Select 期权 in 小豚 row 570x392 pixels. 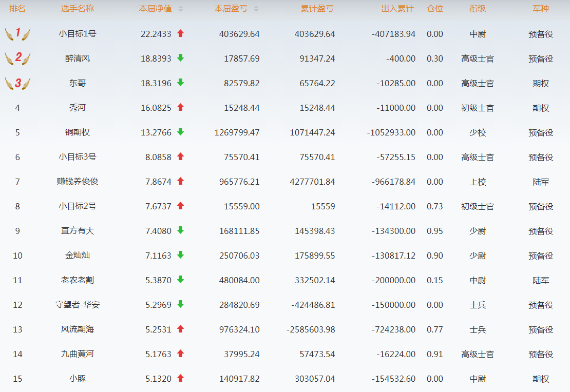click(x=541, y=379)
